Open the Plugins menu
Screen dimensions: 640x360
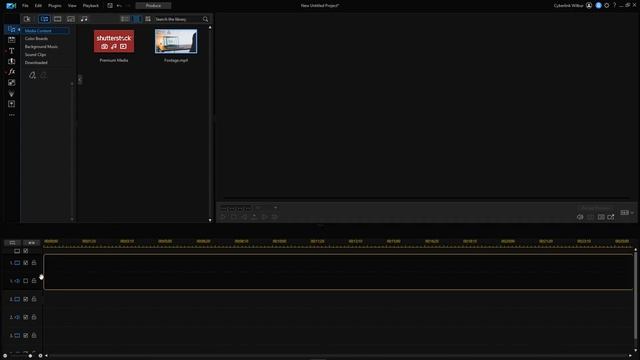coord(55,6)
